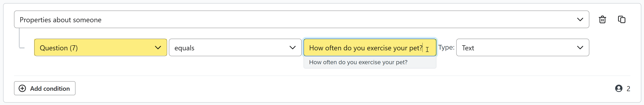Open the Properties about someone dropdown
The image size is (644, 105).
tap(302, 19)
